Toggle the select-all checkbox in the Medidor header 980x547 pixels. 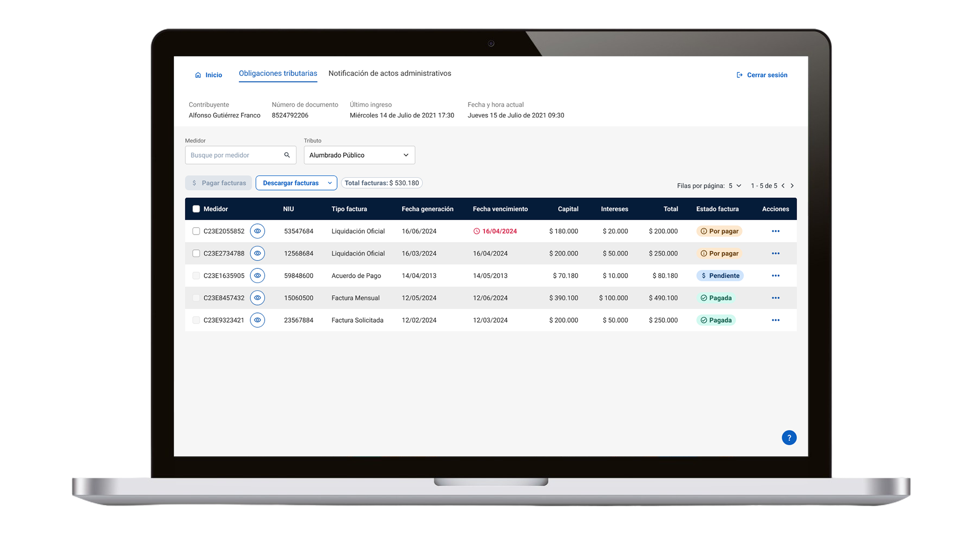click(x=196, y=209)
